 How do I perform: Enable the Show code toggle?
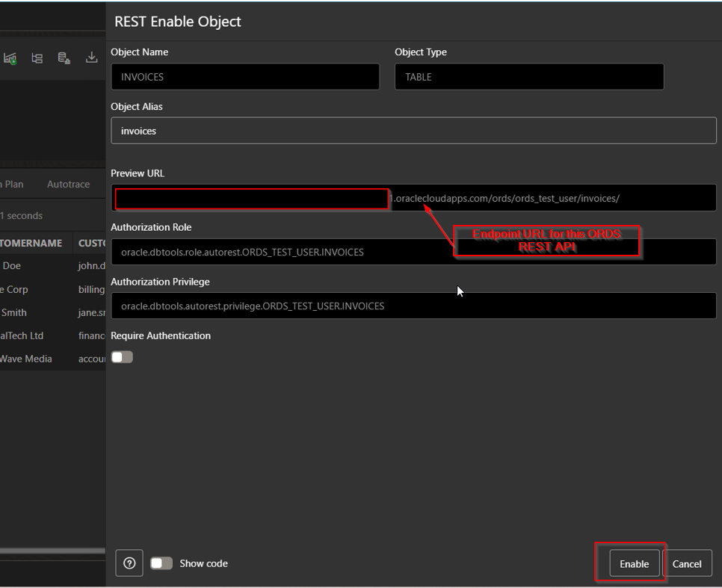pyautogui.click(x=161, y=563)
